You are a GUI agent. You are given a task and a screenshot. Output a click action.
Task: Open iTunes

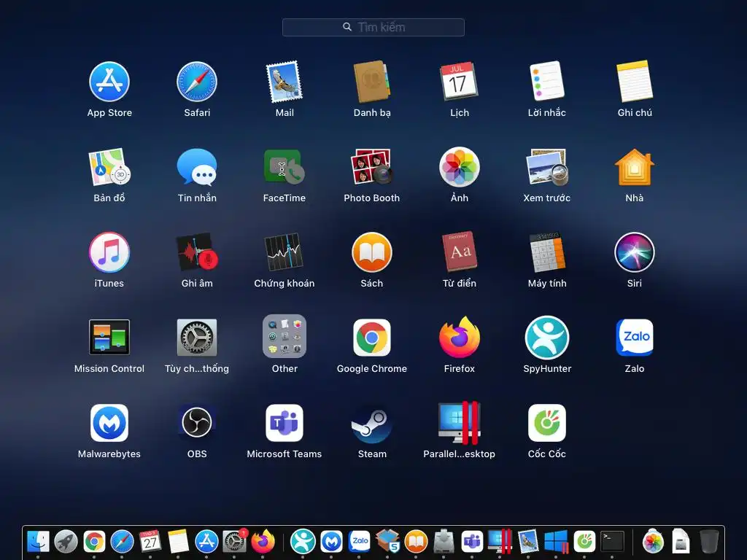[109, 252]
